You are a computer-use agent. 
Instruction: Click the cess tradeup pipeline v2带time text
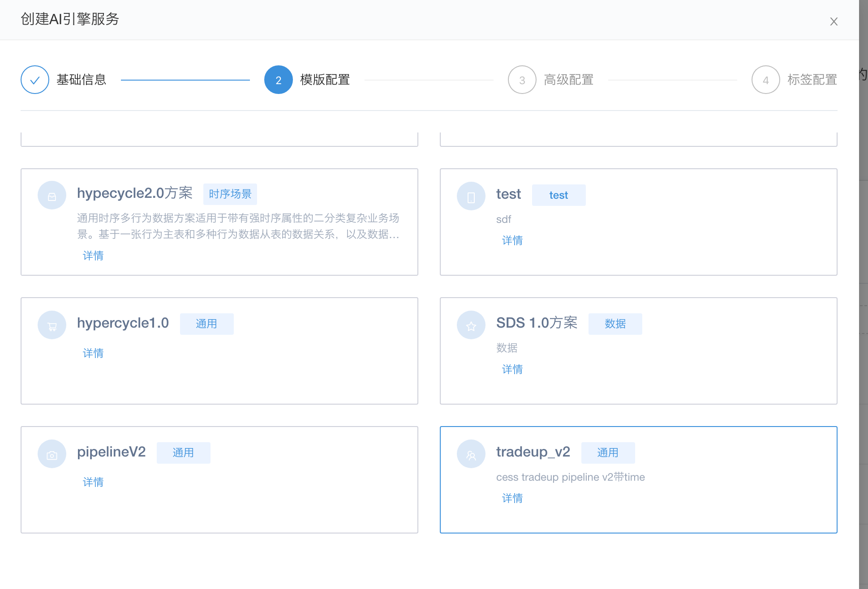coord(571,477)
